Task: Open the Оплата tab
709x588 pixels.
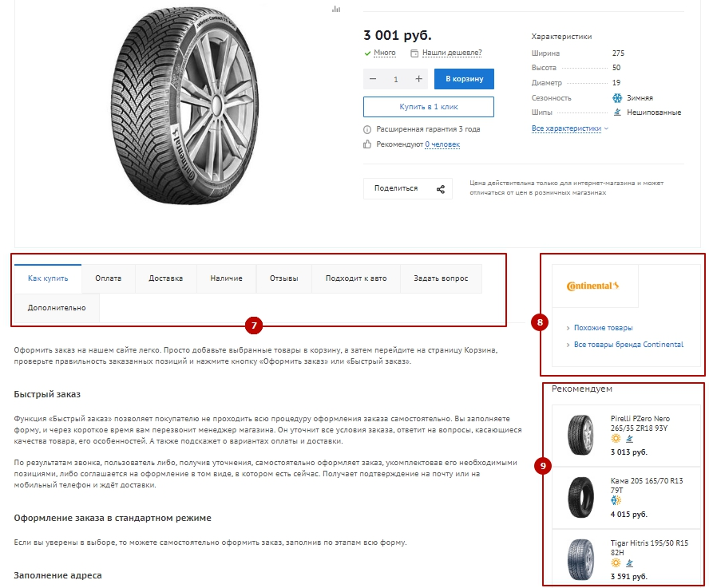Action: (x=108, y=278)
